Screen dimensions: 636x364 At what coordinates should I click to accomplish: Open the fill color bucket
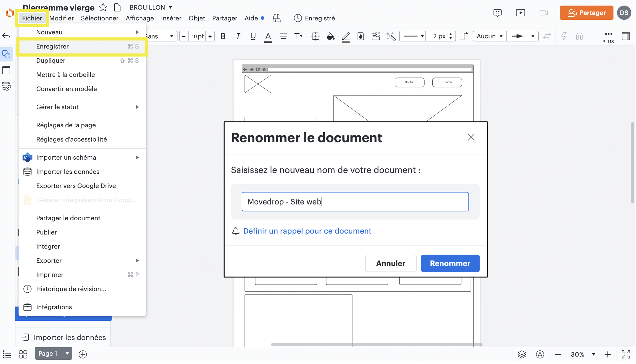[x=330, y=36]
